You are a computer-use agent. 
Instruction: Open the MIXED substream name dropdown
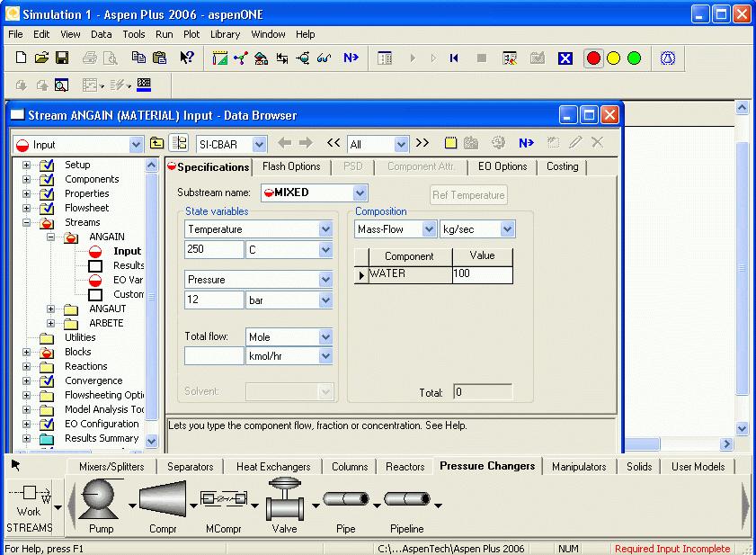tap(360, 192)
